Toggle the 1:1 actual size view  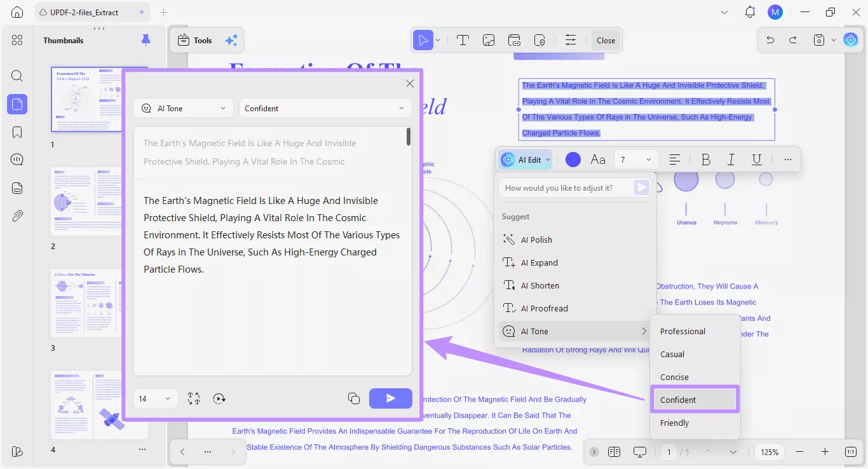click(x=851, y=452)
